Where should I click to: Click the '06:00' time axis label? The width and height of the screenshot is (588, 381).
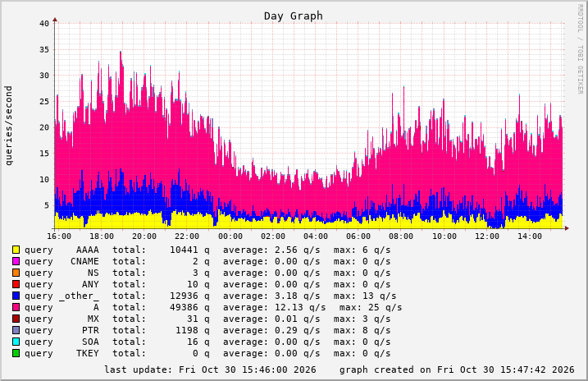358,236
